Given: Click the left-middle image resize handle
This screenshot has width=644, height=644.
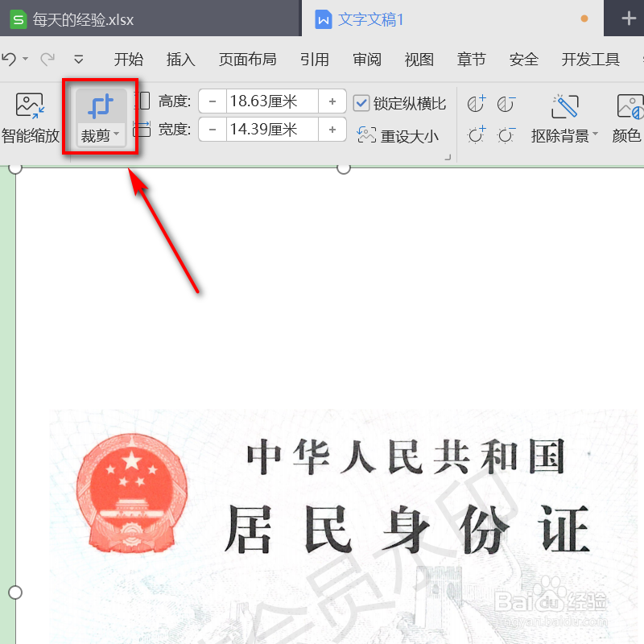Looking at the screenshot, I should pyautogui.click(x=15, y=592).
